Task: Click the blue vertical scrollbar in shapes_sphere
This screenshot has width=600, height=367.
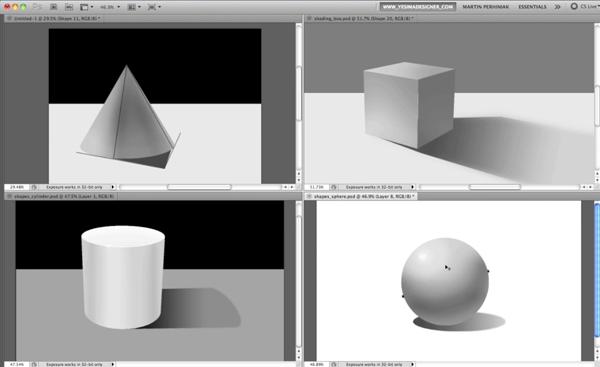Action: pos(597,271)
